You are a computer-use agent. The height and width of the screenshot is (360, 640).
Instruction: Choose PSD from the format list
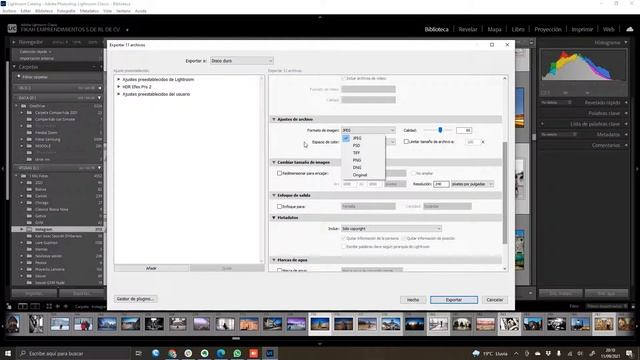click(x=356, y=146)
